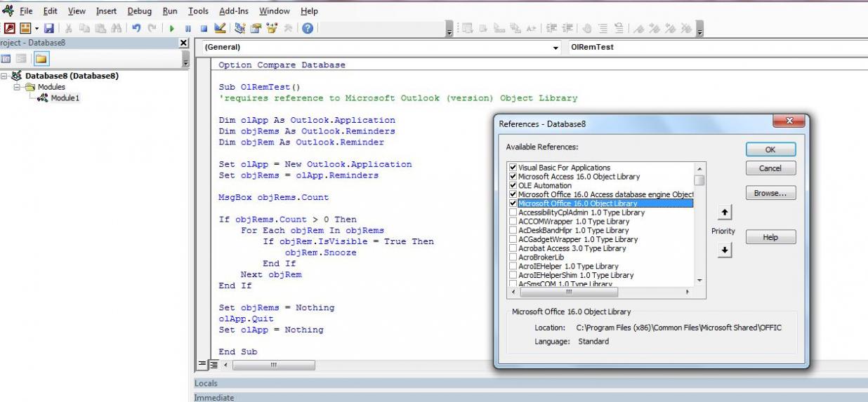Click the Outdent icon on Edit toolbar
Viewport: 868px width, 402px height.
tap(567, 28)
